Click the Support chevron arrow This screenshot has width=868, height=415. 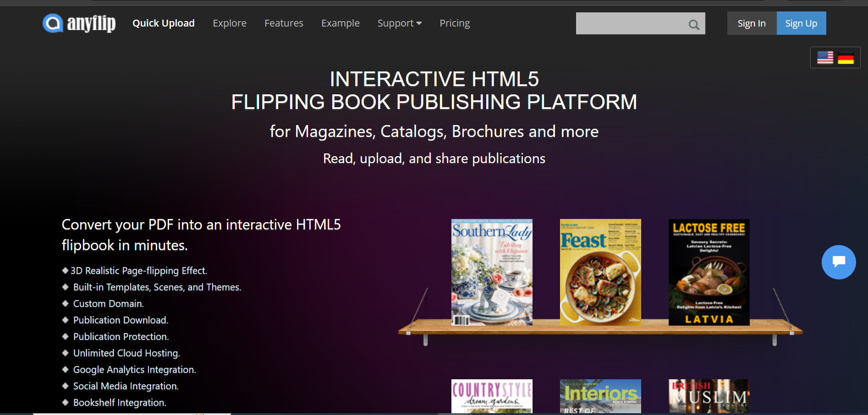[418, 23]
